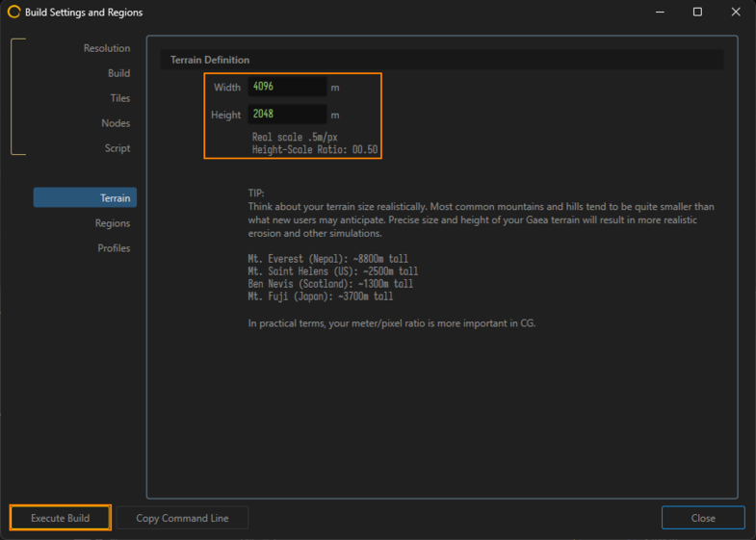Open the Tiles section
Viewport: 756px width, 540px height.
pos(120,98)
